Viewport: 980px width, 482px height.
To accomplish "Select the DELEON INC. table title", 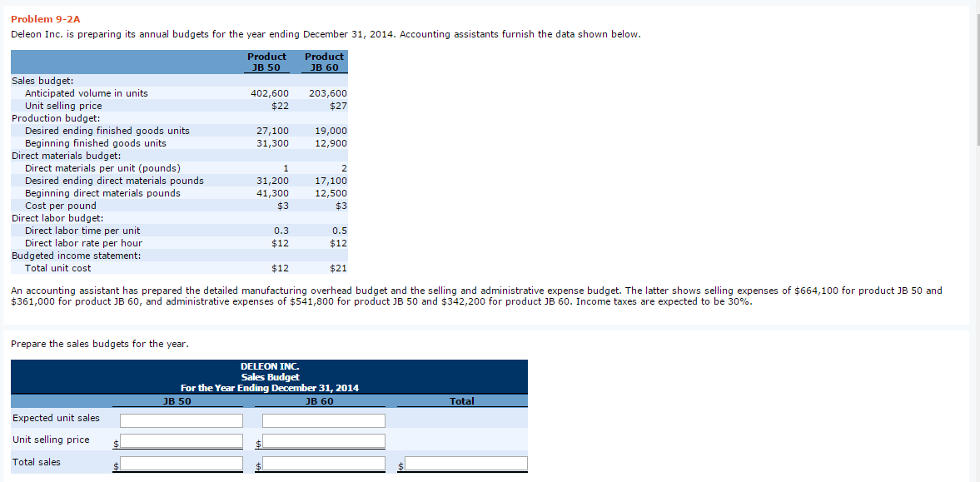I will [269, 365].
